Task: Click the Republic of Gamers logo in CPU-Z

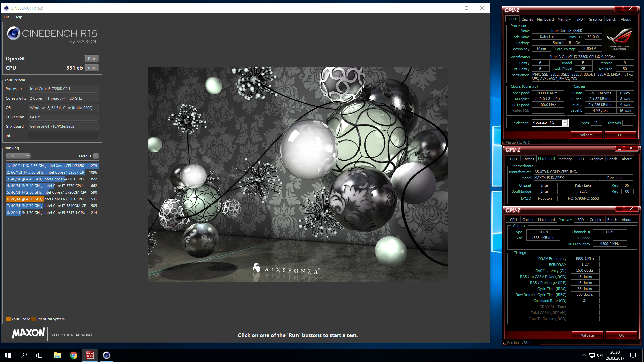Action: [620, 40]
